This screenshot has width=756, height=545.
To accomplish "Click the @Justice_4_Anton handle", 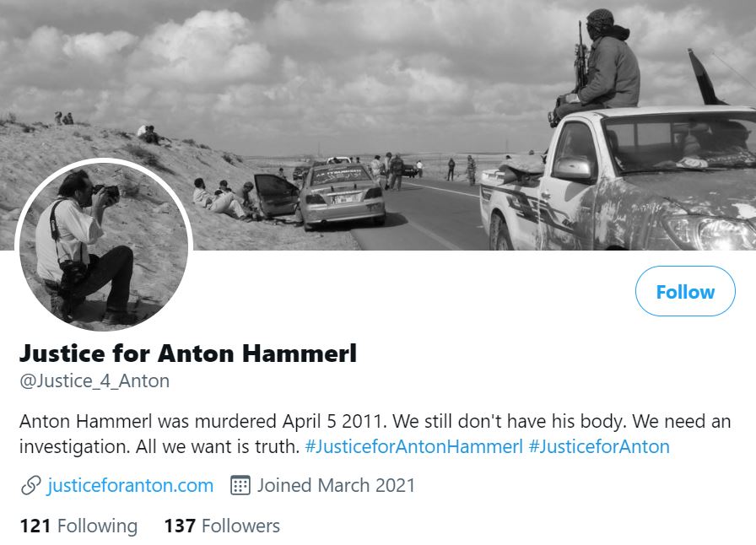I will 94,381.
